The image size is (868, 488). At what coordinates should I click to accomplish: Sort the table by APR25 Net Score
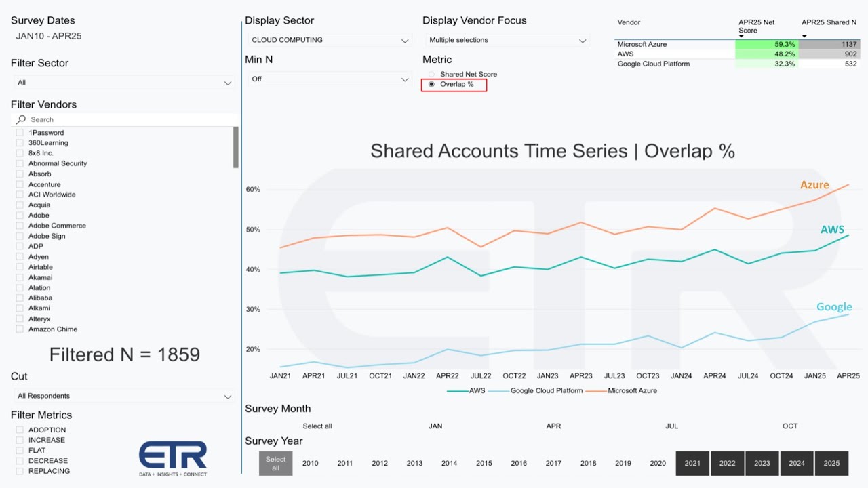pyautogui.click(x=757, y=26)
